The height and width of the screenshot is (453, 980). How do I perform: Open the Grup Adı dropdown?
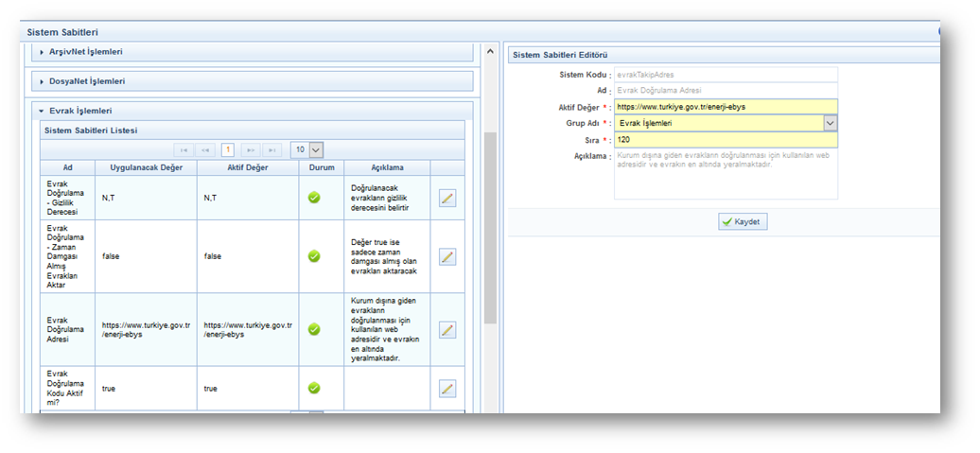(x=830, y=123)
